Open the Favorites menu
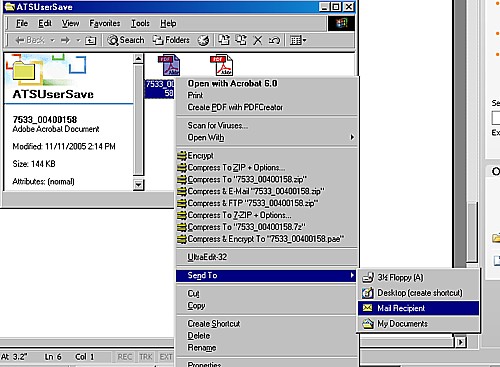 coord(105,23)
